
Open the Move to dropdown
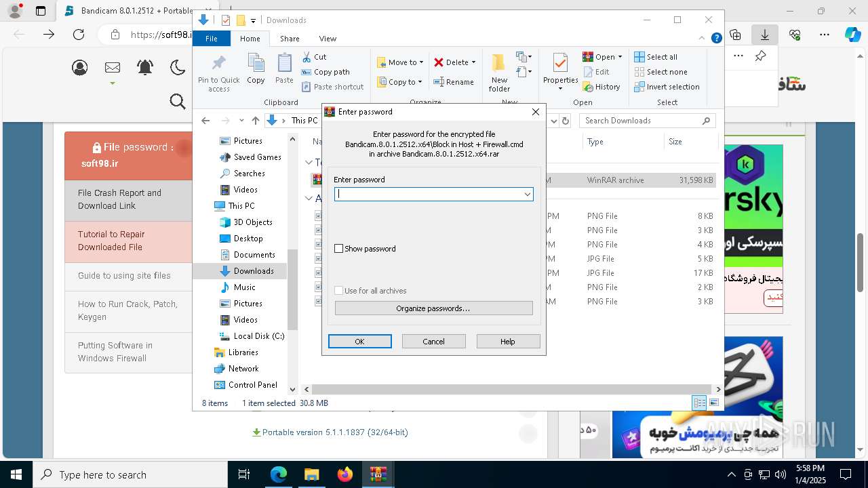400,62
